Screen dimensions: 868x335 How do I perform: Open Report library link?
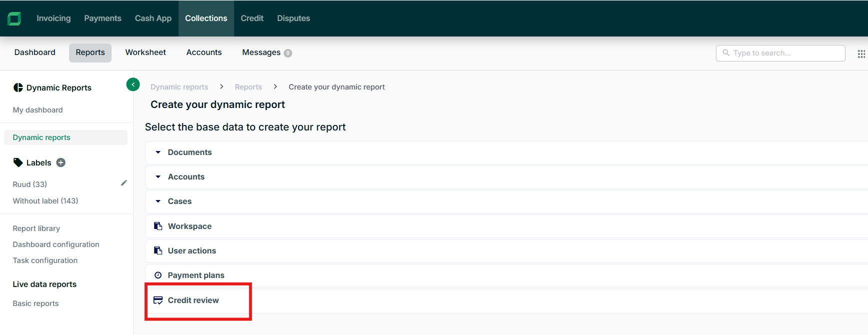point(37,228)
